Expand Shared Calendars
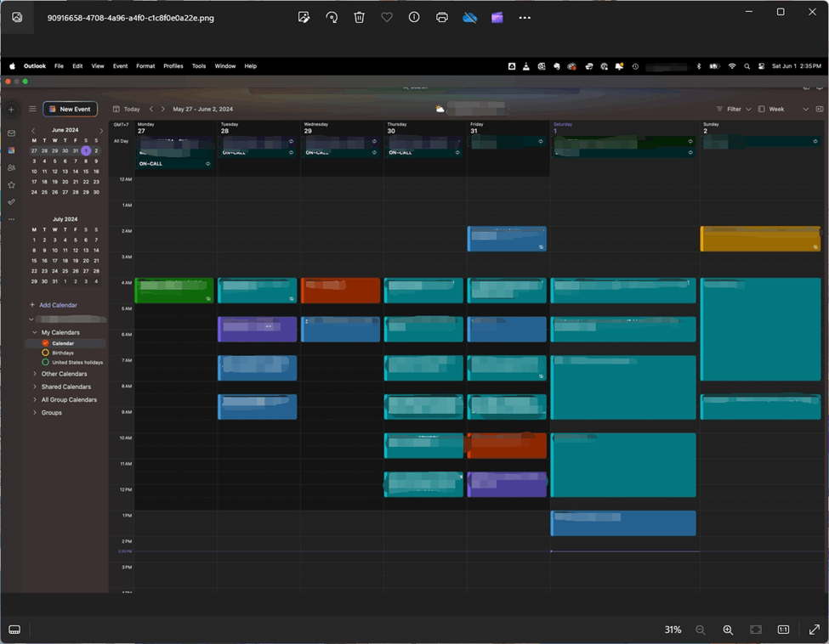The height and width of the screenshot is (644, 829). (x=34, y=387)
